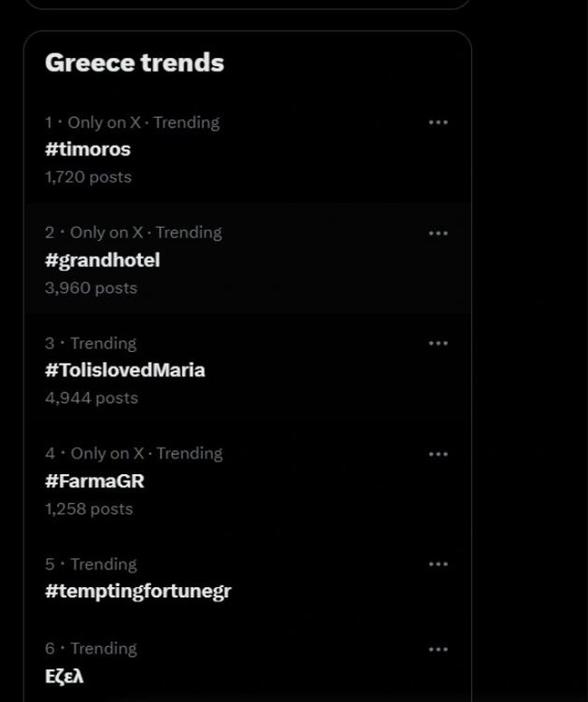The width and height of the screenshot is (588, 702).
Task: Open more options for #timoros trend
Action: pos(438,122)
